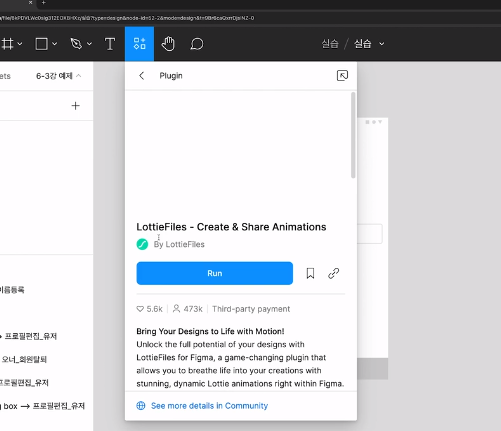Click the Plugin header label

pyautogui.click(x=171, y=76)
